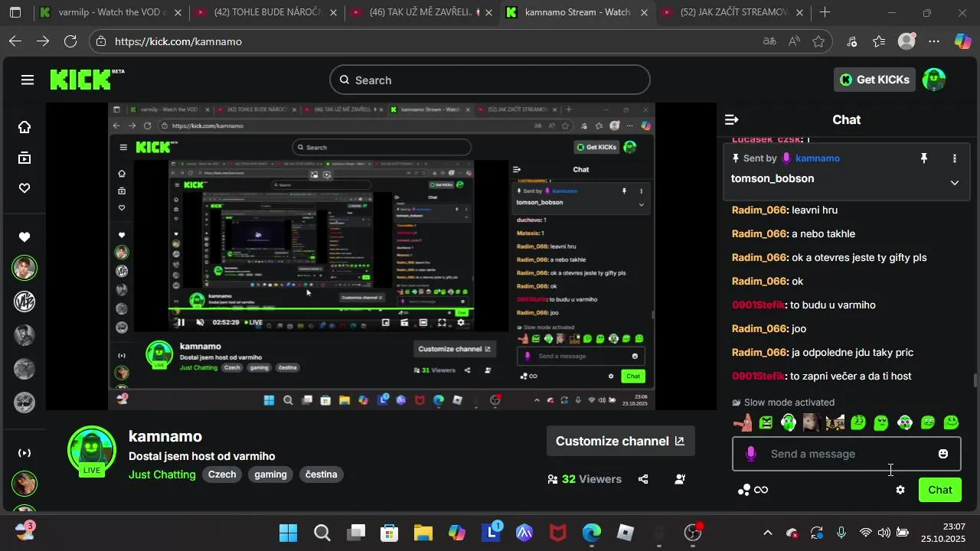Select the čeština tag
This screenshot has width=980, height=551.
click(x=321, y=474)
